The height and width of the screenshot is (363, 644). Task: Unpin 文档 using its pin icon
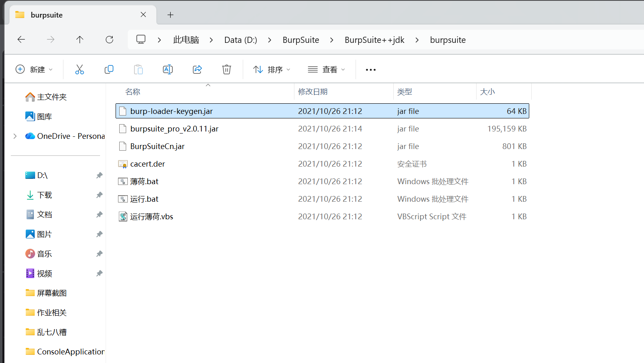(x=99, y=214)
